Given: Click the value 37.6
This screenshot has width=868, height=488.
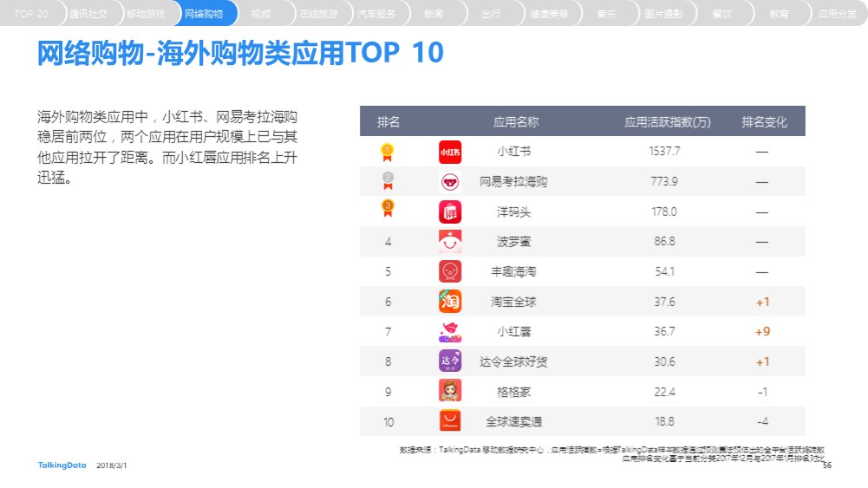Looking at the screenshot, I should tap(664, 302).
